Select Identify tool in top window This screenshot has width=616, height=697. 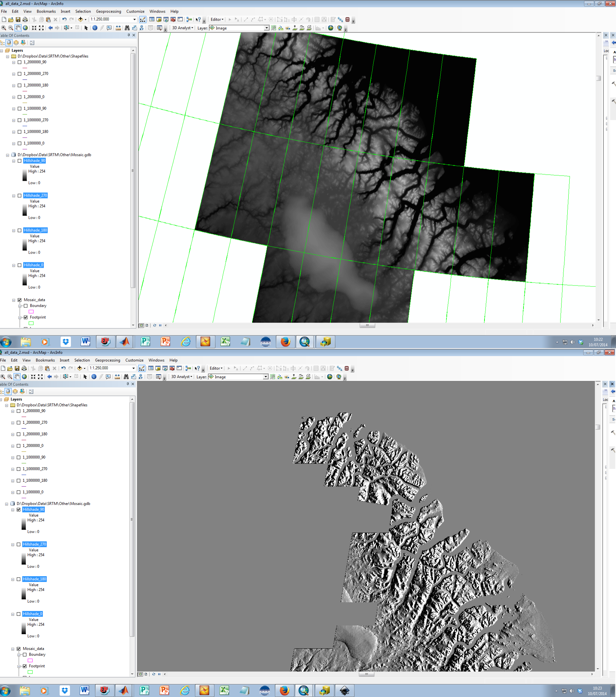(95, 28)
